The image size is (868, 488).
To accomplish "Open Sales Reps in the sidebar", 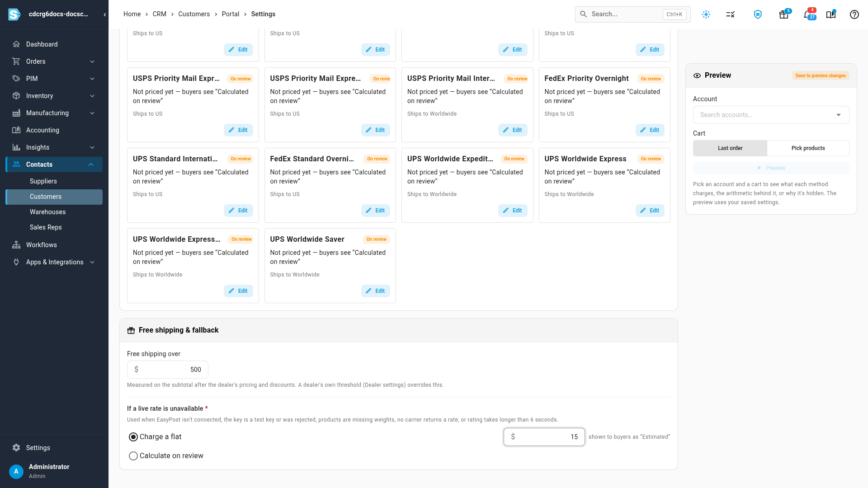I will point(46,227).
